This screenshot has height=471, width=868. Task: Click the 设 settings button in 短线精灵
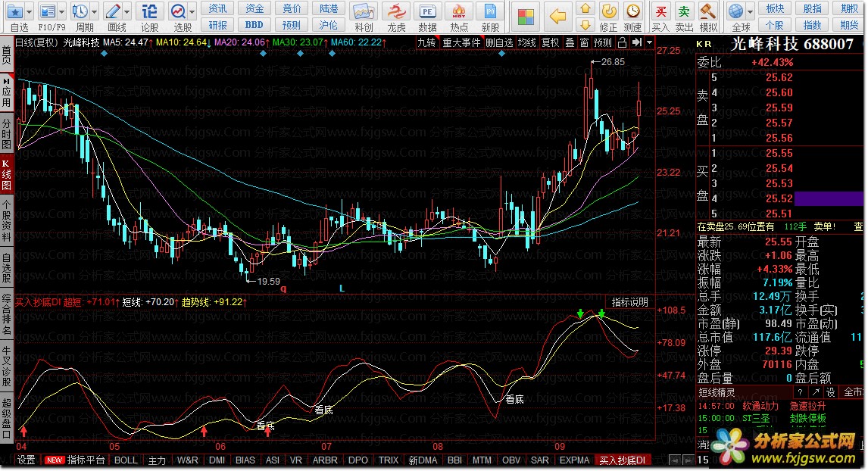(x=830, y=391)
